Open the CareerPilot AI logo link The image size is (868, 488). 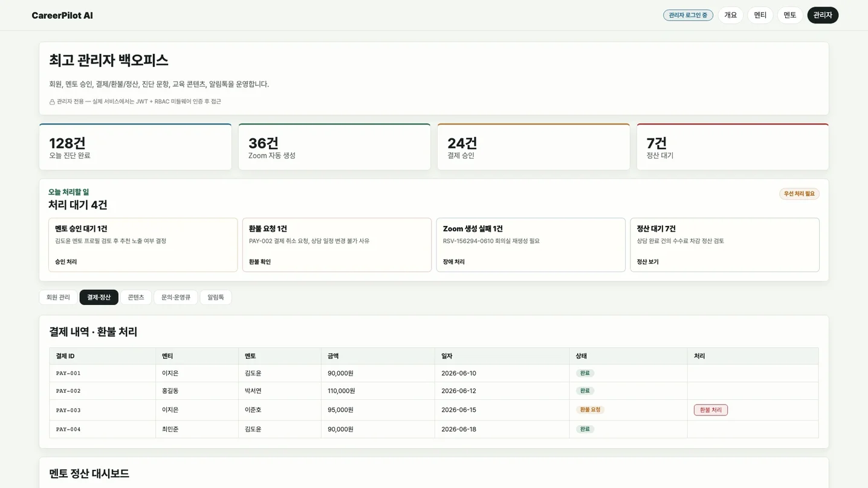(62, 16)
